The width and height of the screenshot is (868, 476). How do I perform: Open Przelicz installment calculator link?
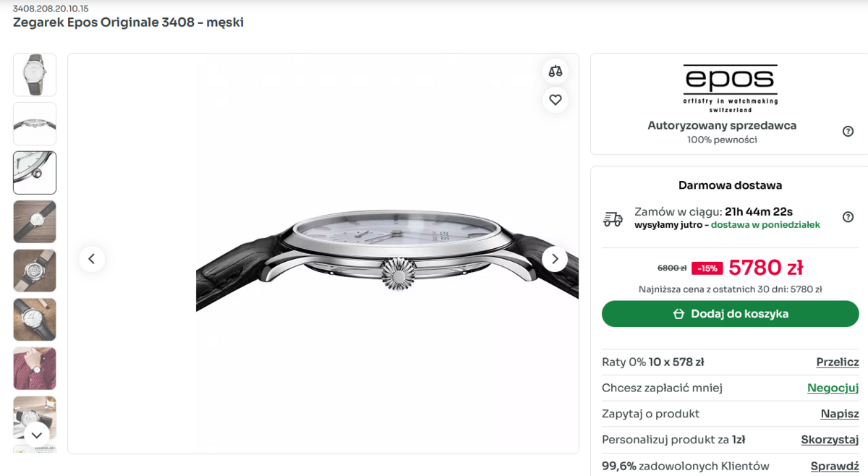coord(837,362)
